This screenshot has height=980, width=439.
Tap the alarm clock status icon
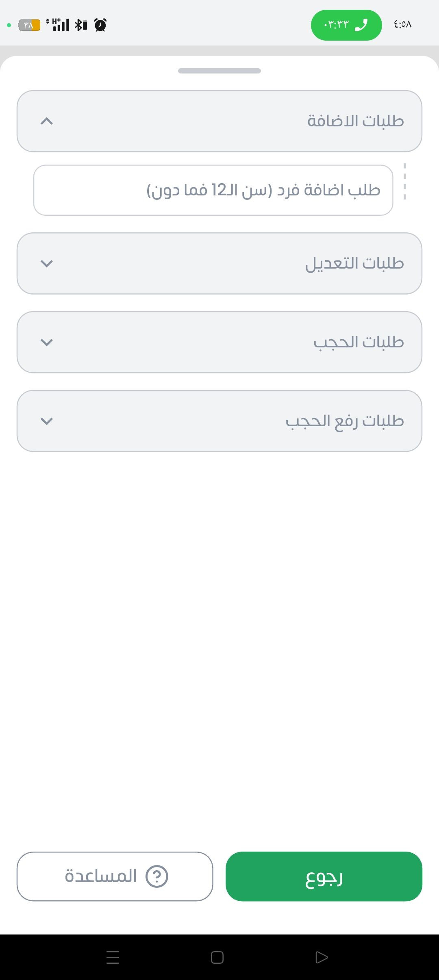coord(100,25)
